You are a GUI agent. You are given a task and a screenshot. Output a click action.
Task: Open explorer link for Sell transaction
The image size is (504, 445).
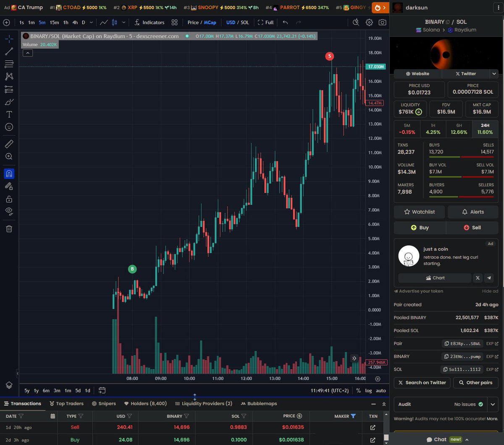click(373, 427)
